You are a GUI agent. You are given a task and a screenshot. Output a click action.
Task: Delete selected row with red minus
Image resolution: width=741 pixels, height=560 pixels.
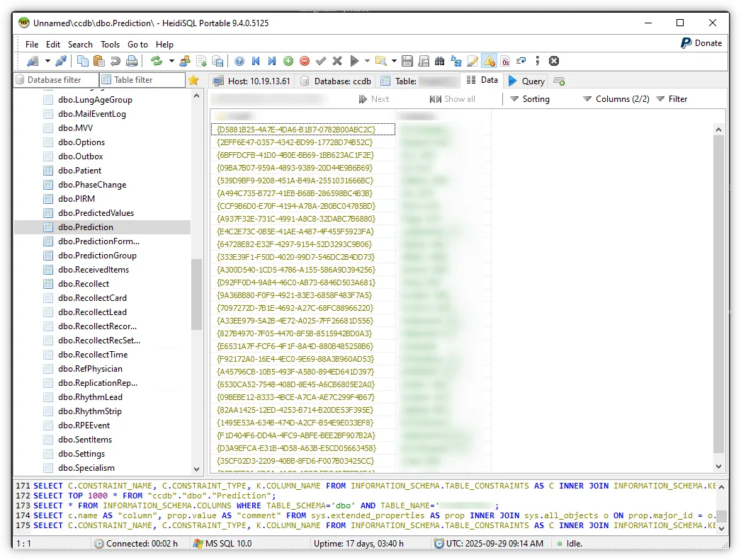coord(305,61)
